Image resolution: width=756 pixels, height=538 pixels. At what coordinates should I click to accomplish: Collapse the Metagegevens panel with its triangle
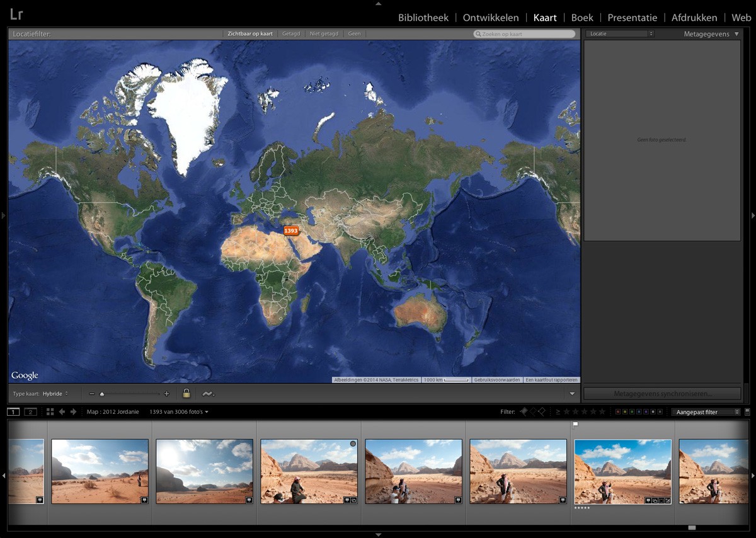[735, 34]
